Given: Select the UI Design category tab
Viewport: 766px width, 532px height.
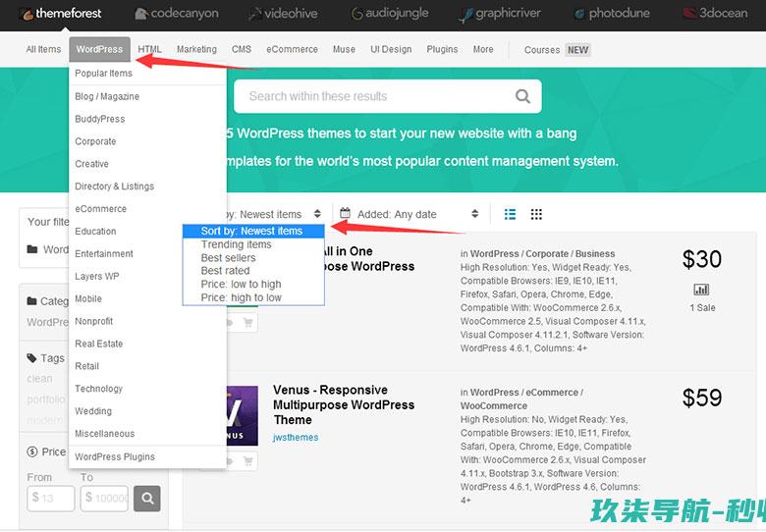Looking at the screenshot, I should (x=391, y=49).
